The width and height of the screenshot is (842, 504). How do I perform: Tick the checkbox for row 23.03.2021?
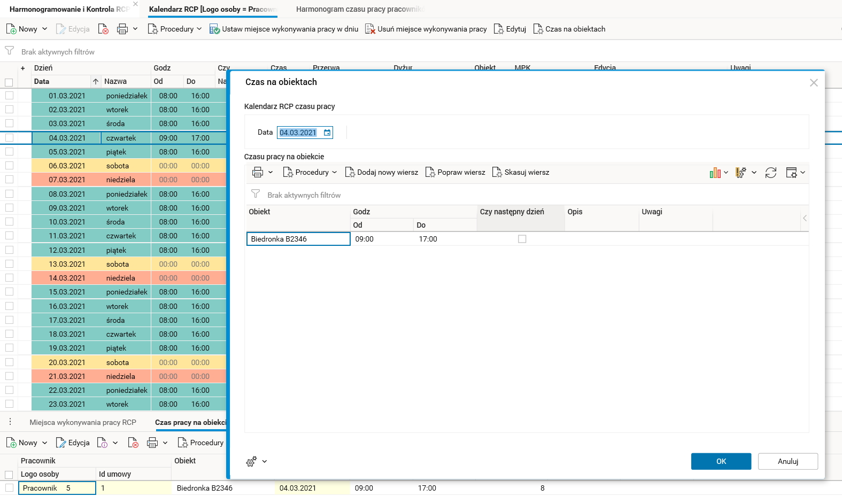tap(9, 404)
